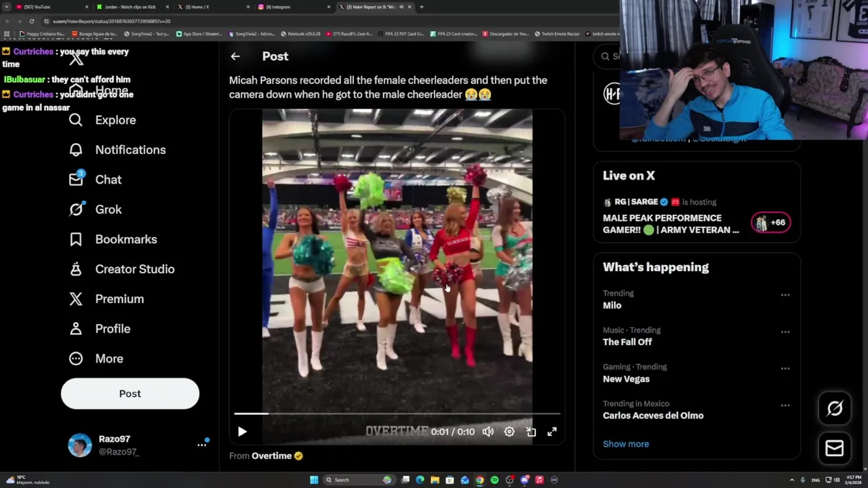The width and height of the screenshot is (868, 488).
Task: Open options for New Vegas trend
Action: coord(785,368)
